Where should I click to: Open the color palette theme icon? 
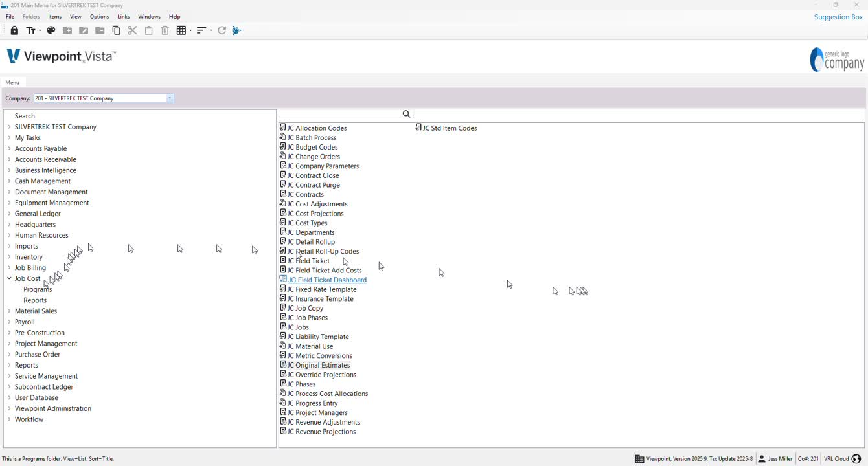51,30
